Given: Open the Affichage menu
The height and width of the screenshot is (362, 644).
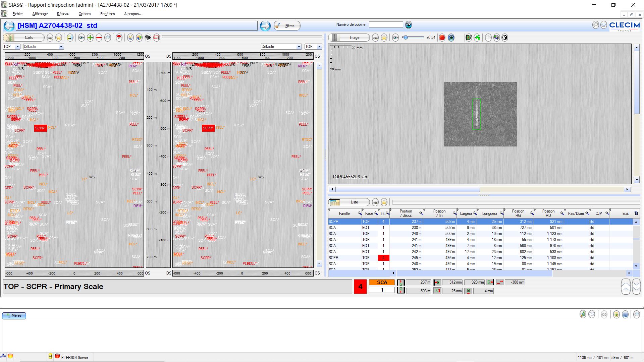Looking at the screenshot, I should tap(40, 14).
